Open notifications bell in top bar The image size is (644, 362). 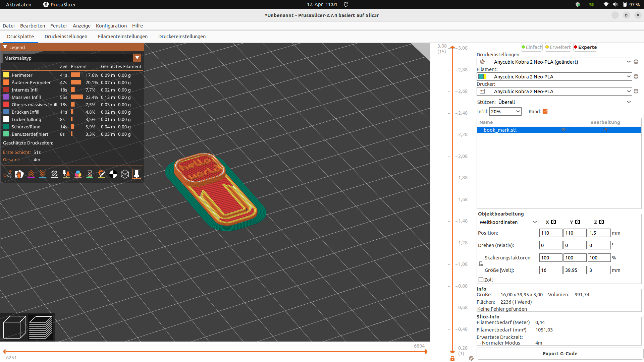pos(346,4)
